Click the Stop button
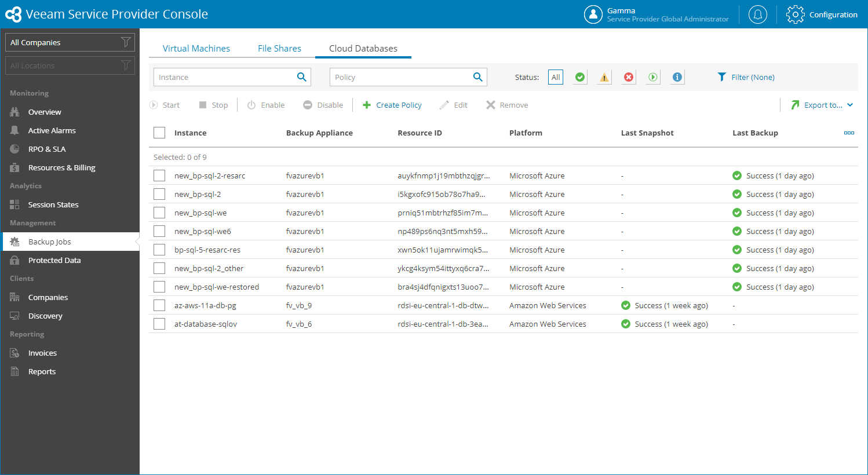 tap(213, 105)
